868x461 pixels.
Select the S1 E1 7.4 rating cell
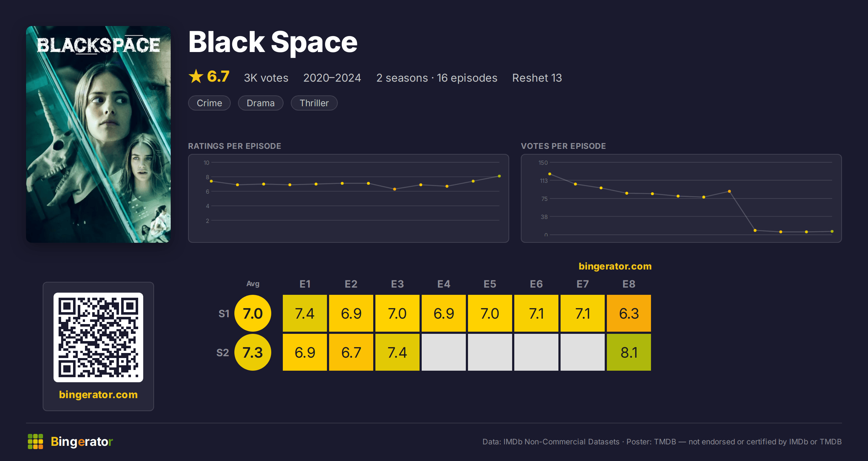click(x=305, y=313)
